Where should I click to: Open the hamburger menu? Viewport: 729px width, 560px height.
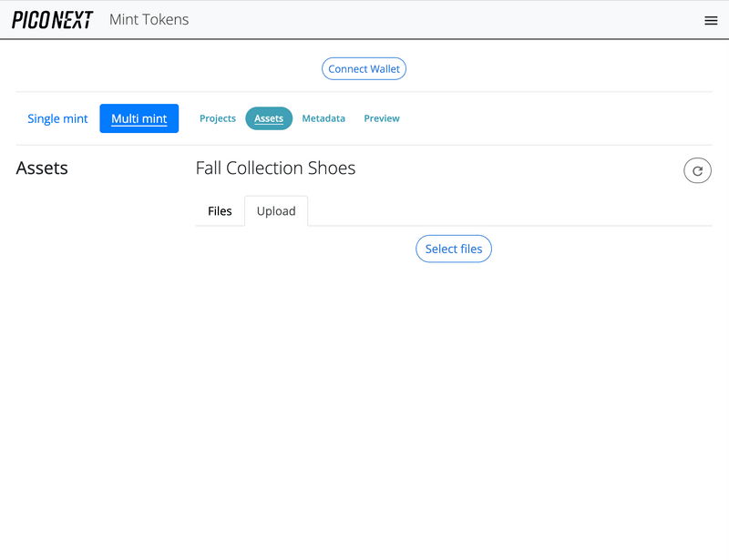[x=711, y=20]
